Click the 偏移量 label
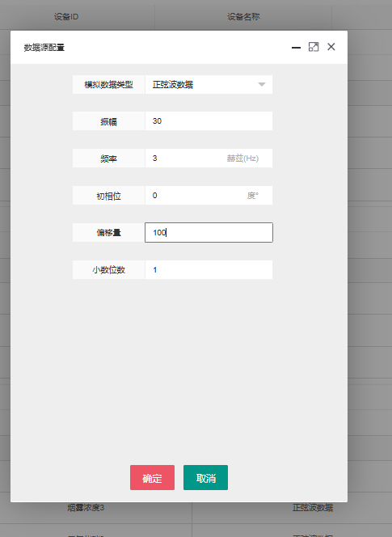The image size is (392, 537). coord(108,233)
